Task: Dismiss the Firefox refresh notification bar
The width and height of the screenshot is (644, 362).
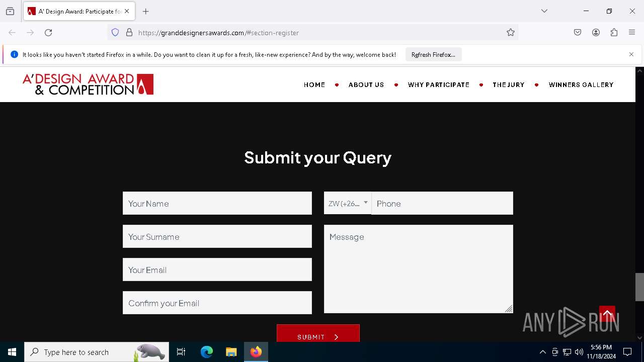Action: pyautogui.click(x=631, y=54)
